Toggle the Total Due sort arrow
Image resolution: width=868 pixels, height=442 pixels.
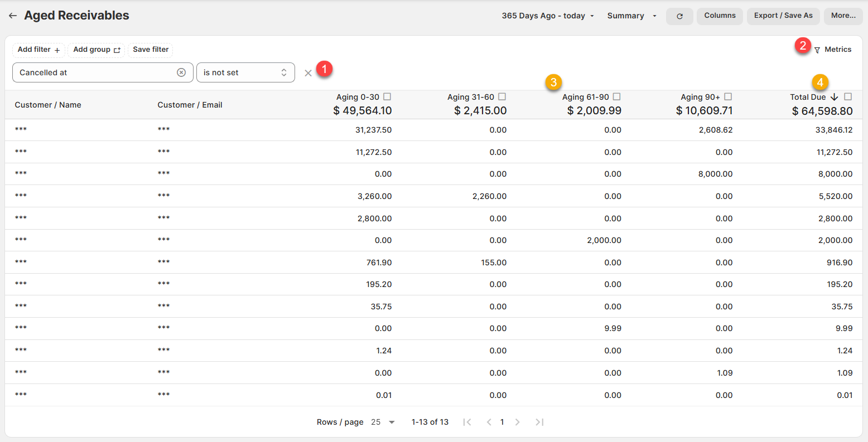[x=835, y=97]
